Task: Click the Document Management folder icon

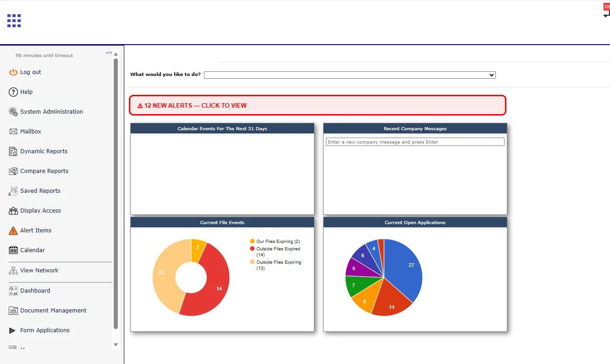Action: 13,311
